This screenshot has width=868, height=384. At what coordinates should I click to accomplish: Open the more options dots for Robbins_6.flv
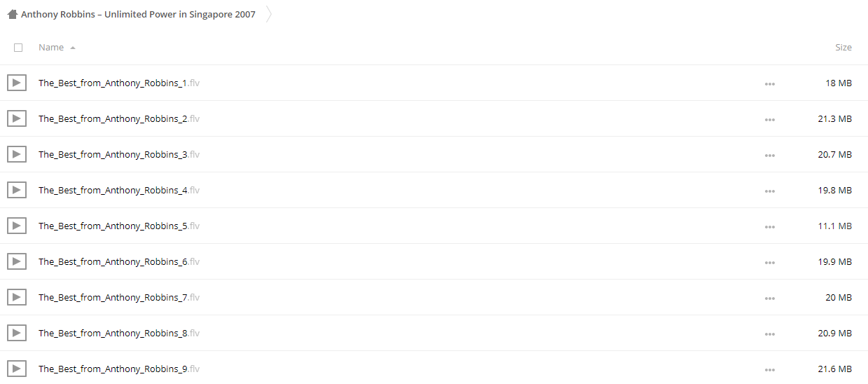tap(770, 262)
